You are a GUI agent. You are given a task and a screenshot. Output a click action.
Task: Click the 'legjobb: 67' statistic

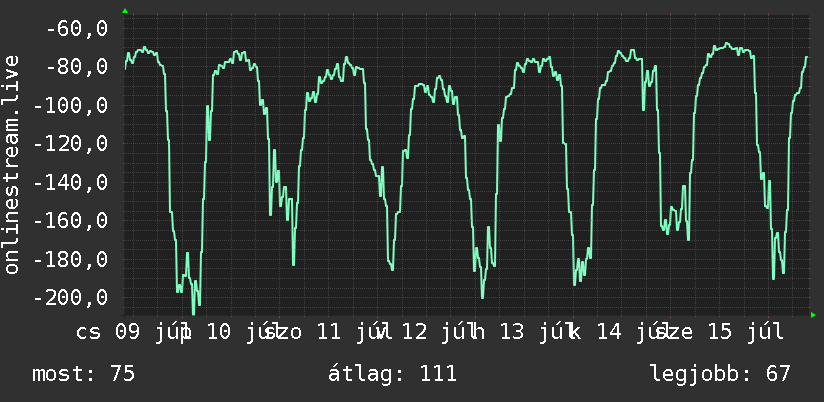[720, 374]
